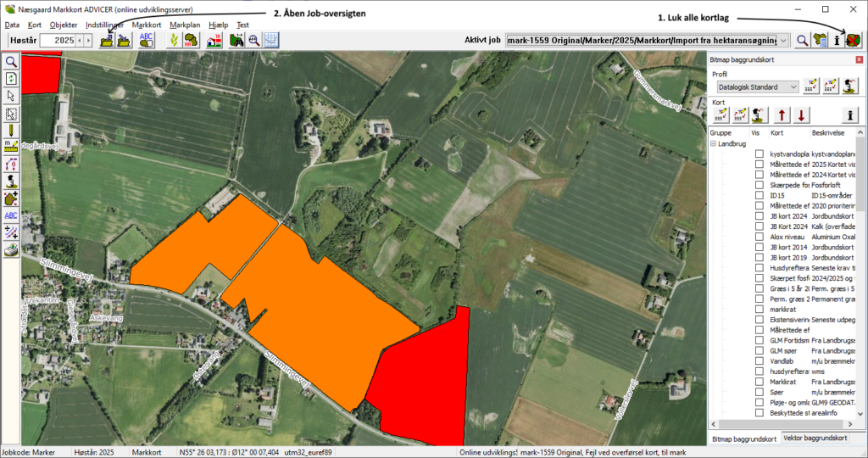This screenshot has width=868, height=458.
Task: Click the red down arrow to move map down
Action: (x=801, y=115)
